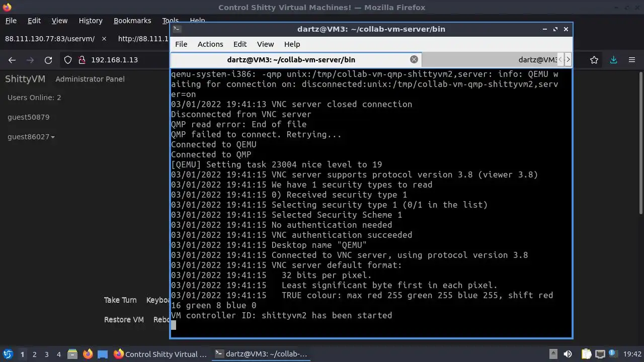
Task: Click the terminal line 'VM controller ID: shittyvm2 has been started'
Action: pos(281,316)
